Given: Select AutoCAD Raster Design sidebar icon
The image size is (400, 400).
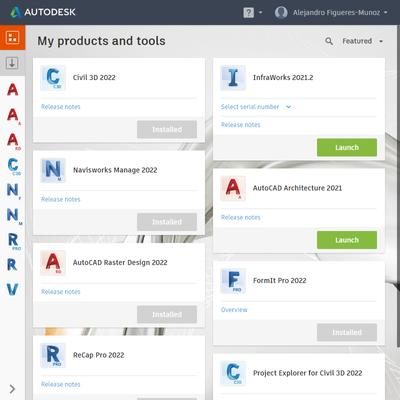Looking at the screenshot, I should coord(13,141).
